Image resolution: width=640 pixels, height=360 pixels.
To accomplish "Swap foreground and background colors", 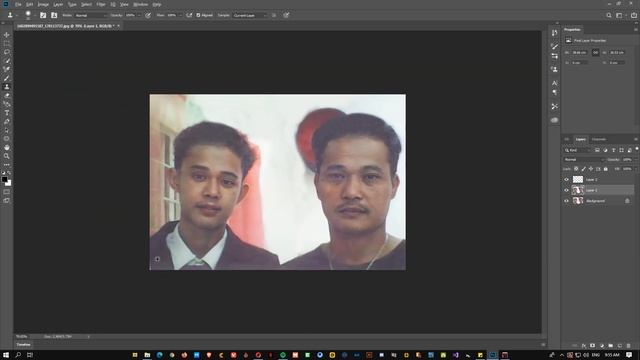I will 9,173.
